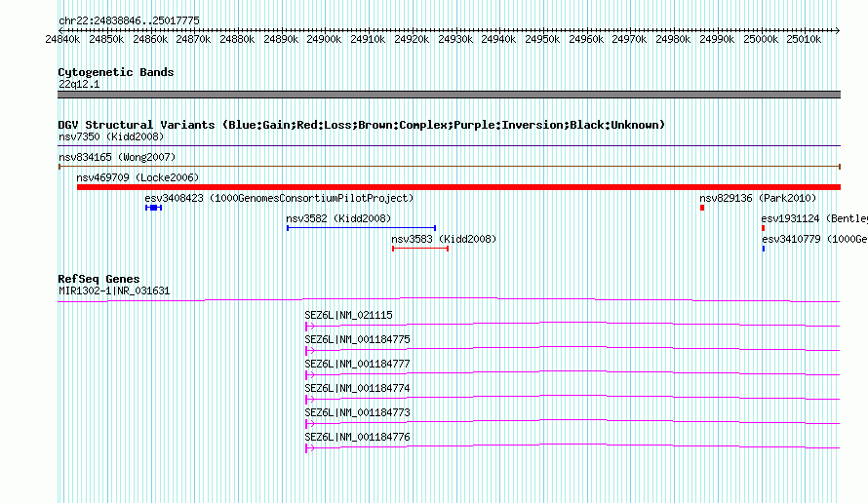Click the nsv834165 (Wong2007) label
The height and width of the screenshot is (503, 868).
[117, 157]
